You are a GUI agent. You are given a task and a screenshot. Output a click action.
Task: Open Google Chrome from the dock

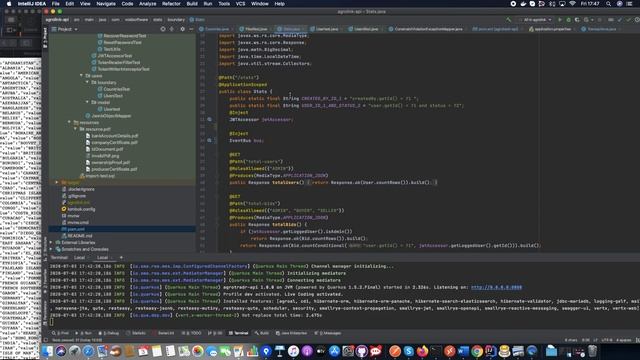477,351
